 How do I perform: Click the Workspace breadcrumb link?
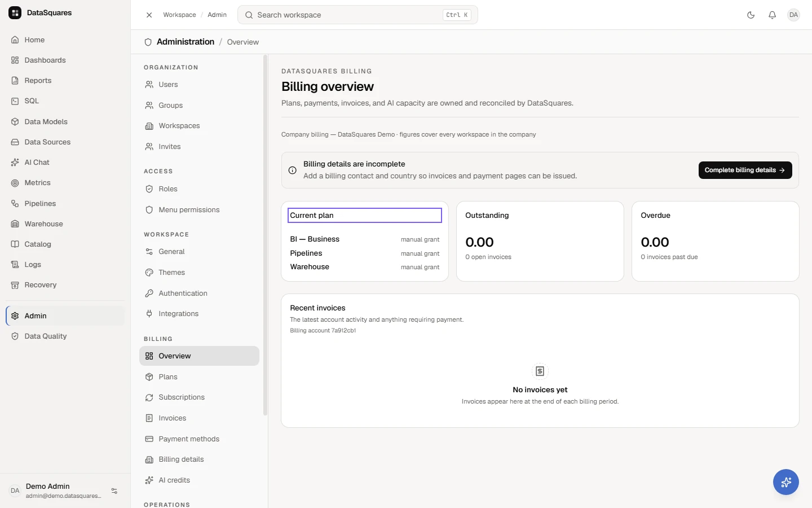coord(179,15)
